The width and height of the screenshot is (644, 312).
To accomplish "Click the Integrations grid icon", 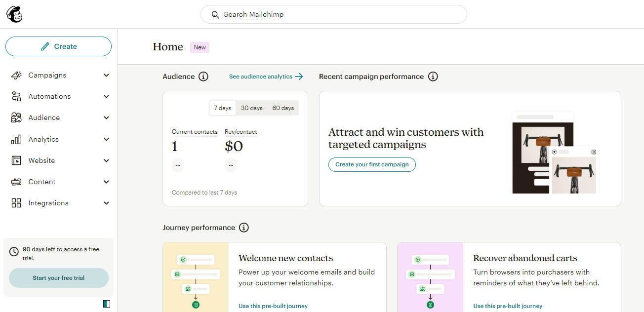I will click(x=16, y=203).
